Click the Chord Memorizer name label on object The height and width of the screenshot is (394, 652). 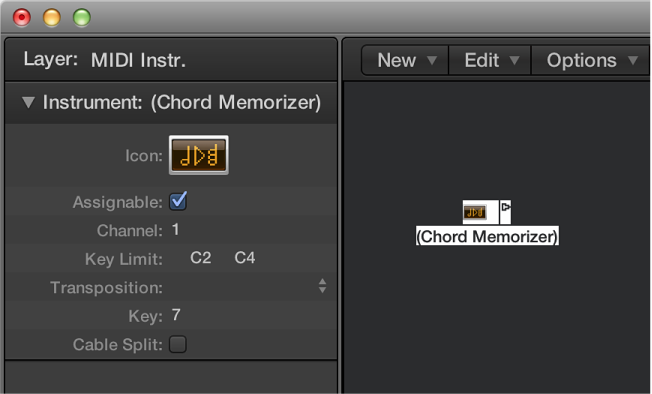click(x=487, y=236)
